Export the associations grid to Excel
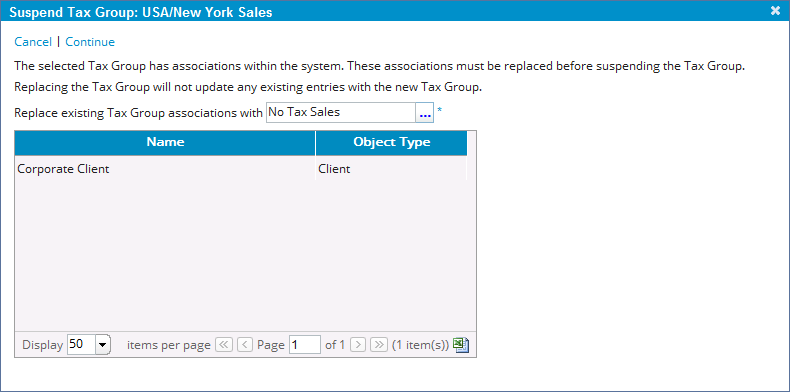This screenshot has height=392, width=790. pos(462,345)
